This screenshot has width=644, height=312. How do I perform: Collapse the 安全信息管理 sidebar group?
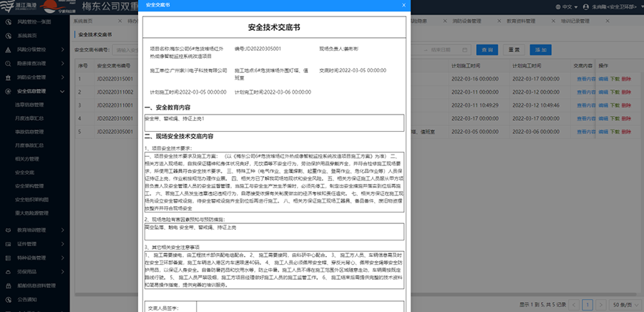point(62,91)
